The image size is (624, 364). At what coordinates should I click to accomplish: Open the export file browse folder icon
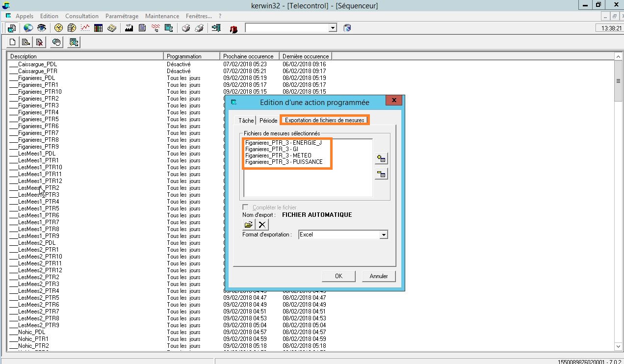[248, 225]
